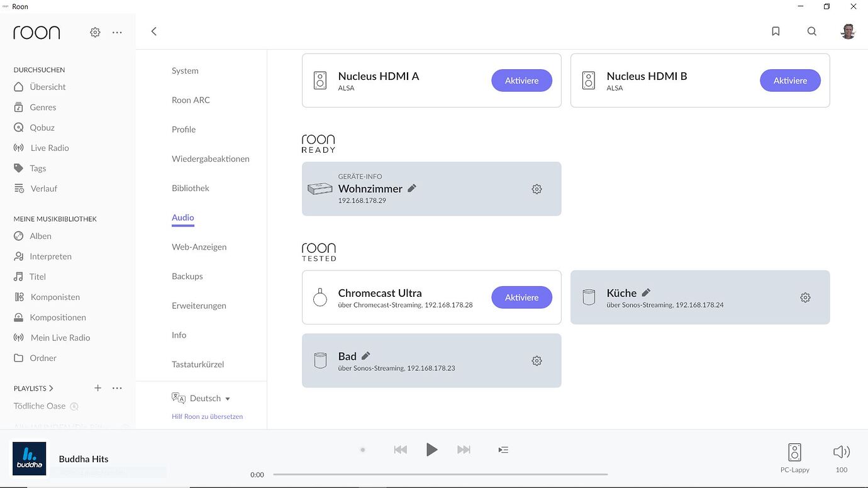Open Roon settings gear in sidebar header
Image resolution: width=868 pixels, height=488 pixels.
pyautogui.click(x=95, y=32)
